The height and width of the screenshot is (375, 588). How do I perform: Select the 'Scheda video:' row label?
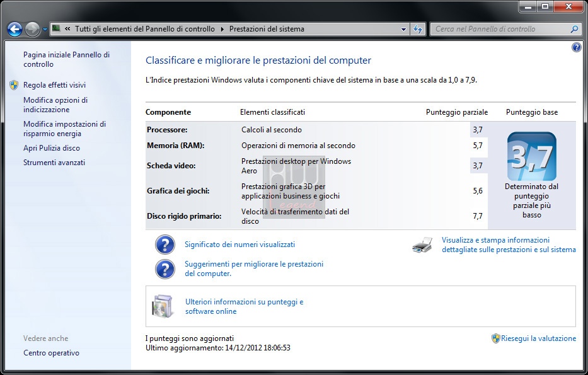tap(171, 166)
